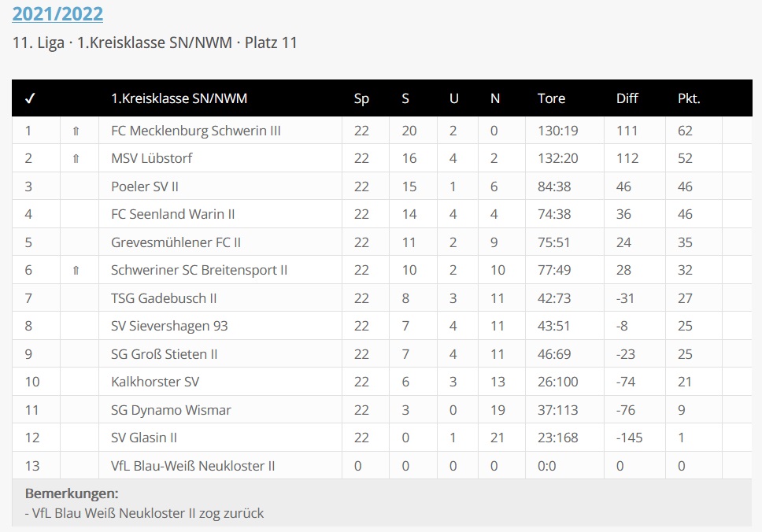Open SG Dynamo Wismar team

click(x=171, y=410)
